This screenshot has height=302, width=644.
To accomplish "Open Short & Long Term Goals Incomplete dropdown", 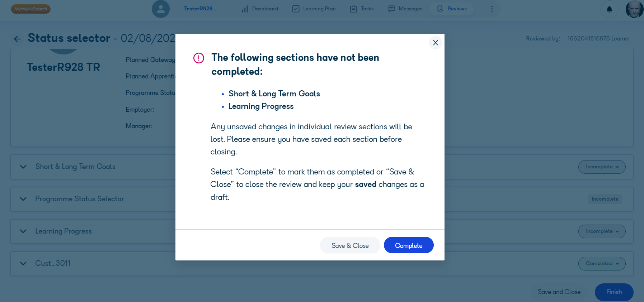I will click(602, 167).
